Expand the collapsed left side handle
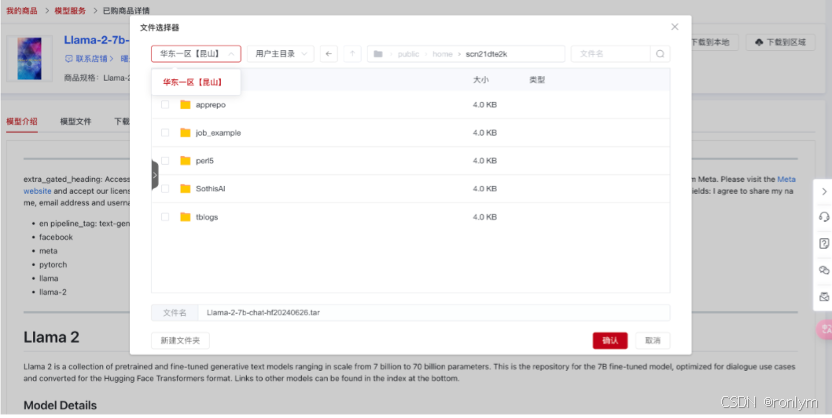This screenshot has width=832, height=418. coord(154,175)
